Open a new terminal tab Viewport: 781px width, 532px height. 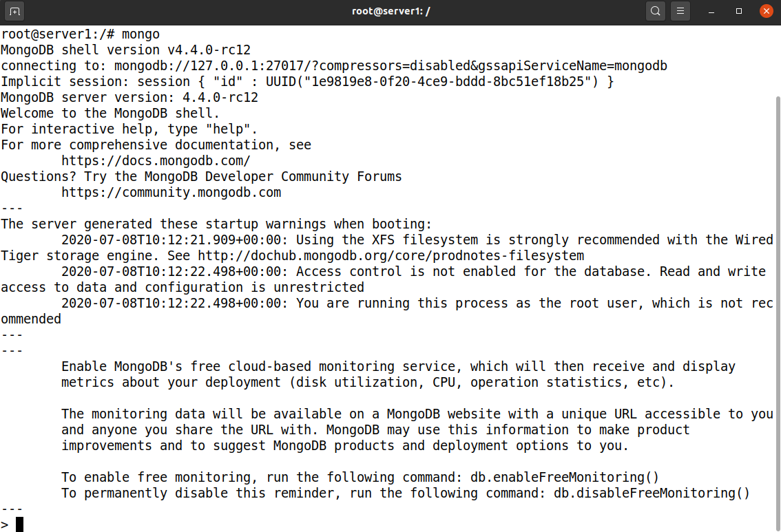(15, 11)
